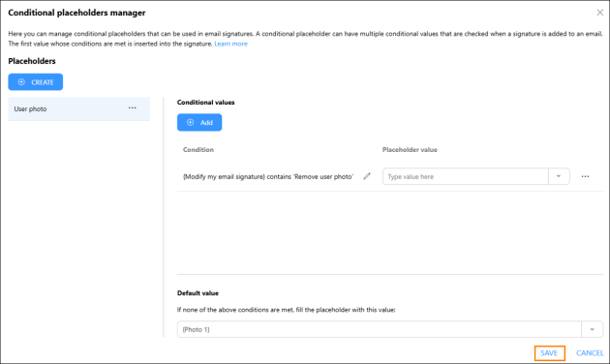Expand the Default value dropdown arrow
This screenshot has width=610, height=364.
[593, 329]
